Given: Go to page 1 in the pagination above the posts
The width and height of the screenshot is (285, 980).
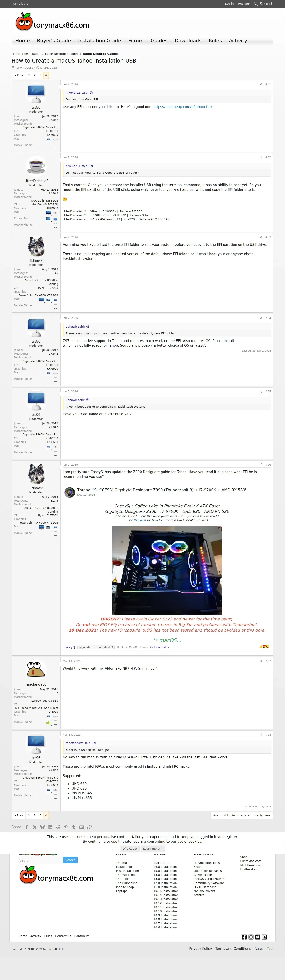Looking at the screenshot, I should pyautogui.click(x=29, y=75).
